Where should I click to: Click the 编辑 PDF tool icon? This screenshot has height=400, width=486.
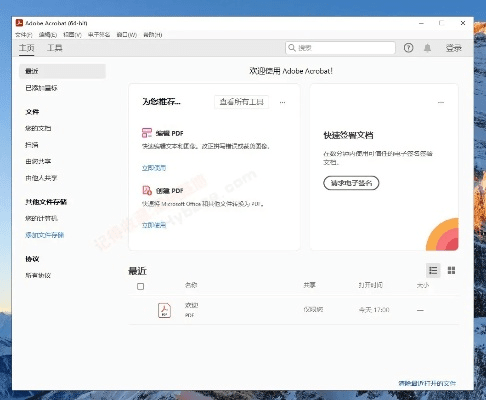(147, 133)
